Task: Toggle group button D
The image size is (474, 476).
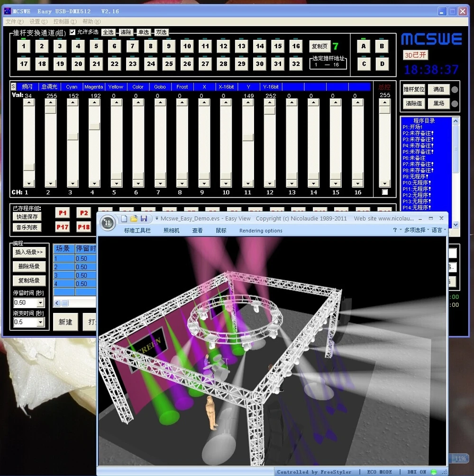Action: pyautogui.click(x=382, y=64)
